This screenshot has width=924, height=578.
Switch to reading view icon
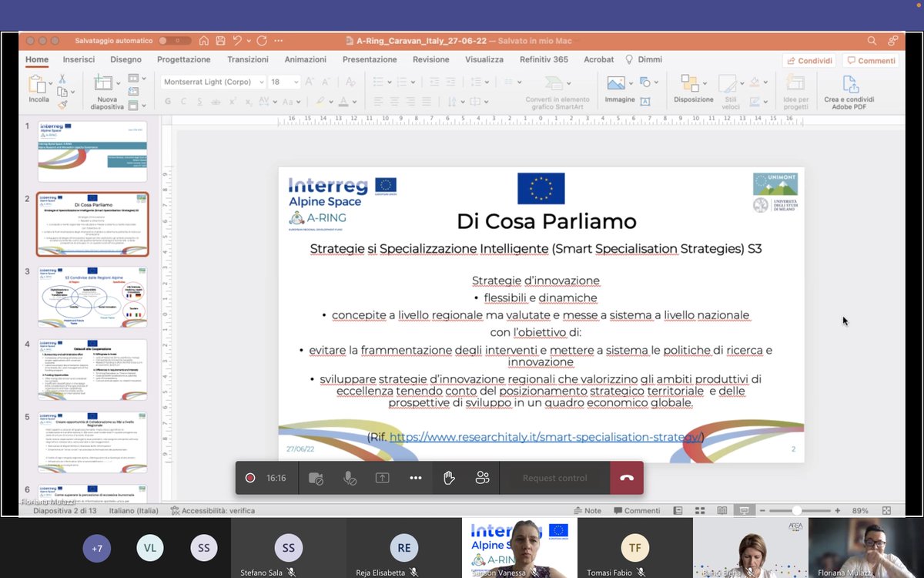[721, 510]
